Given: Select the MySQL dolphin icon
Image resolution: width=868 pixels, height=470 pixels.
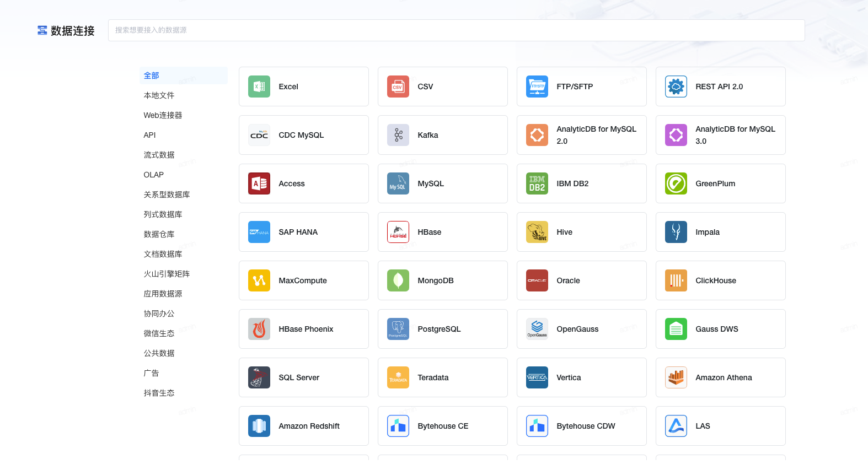Looking at the screenshot, I should (398, 183).
